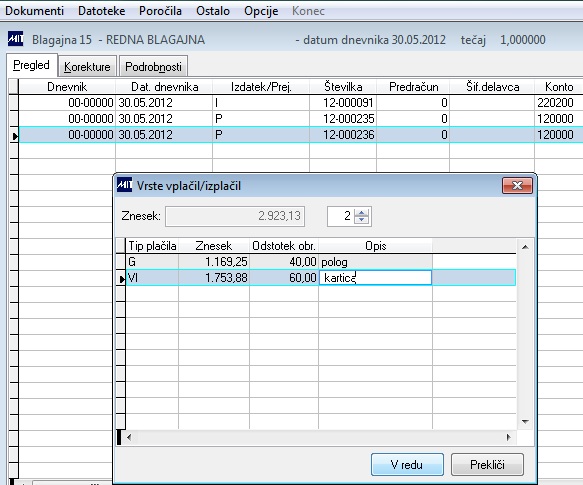Open the Dokumenti menu
583x485 pixels.
35,11
